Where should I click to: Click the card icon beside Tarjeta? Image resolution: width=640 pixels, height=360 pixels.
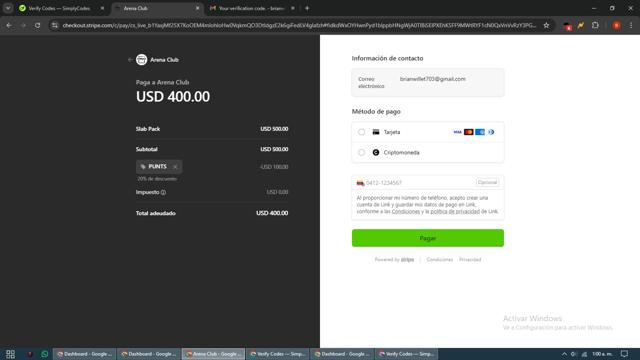[376, 132]
